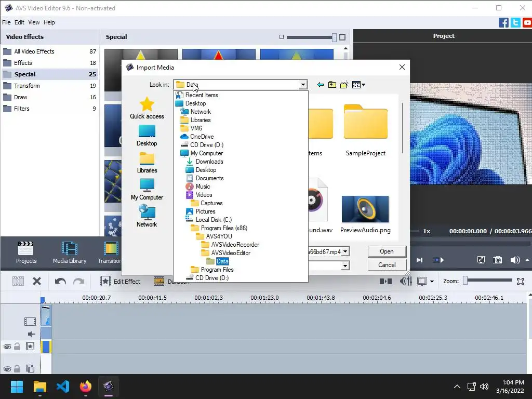The width and height of the screenshot is (532, 399).
Task: Open the Transitions section
Action: (109, 252)
